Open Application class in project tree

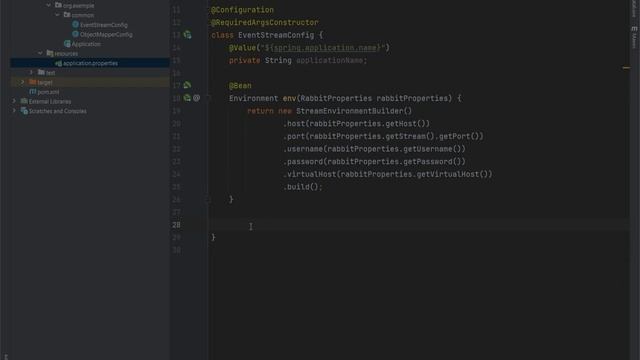86,44
